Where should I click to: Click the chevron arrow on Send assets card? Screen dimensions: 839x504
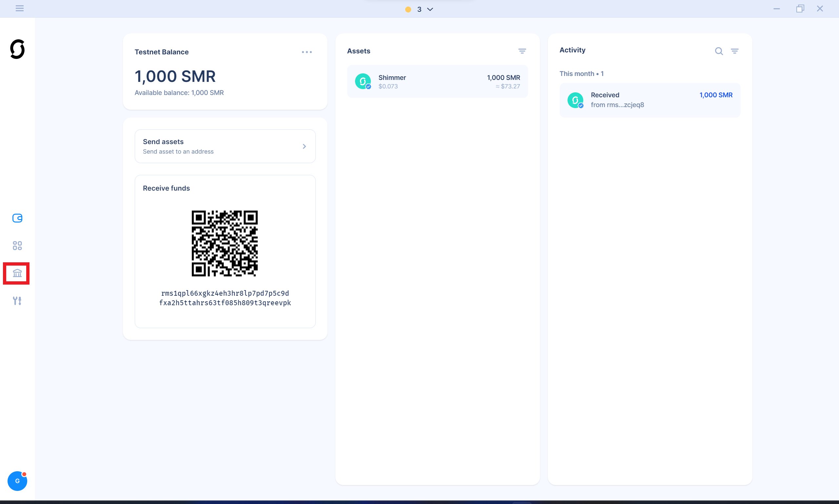[x=304, y=146]
